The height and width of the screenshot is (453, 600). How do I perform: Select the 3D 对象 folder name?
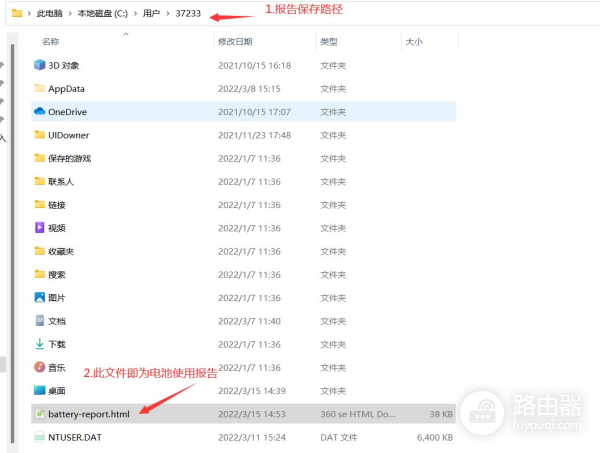click(x=64, y=65)
